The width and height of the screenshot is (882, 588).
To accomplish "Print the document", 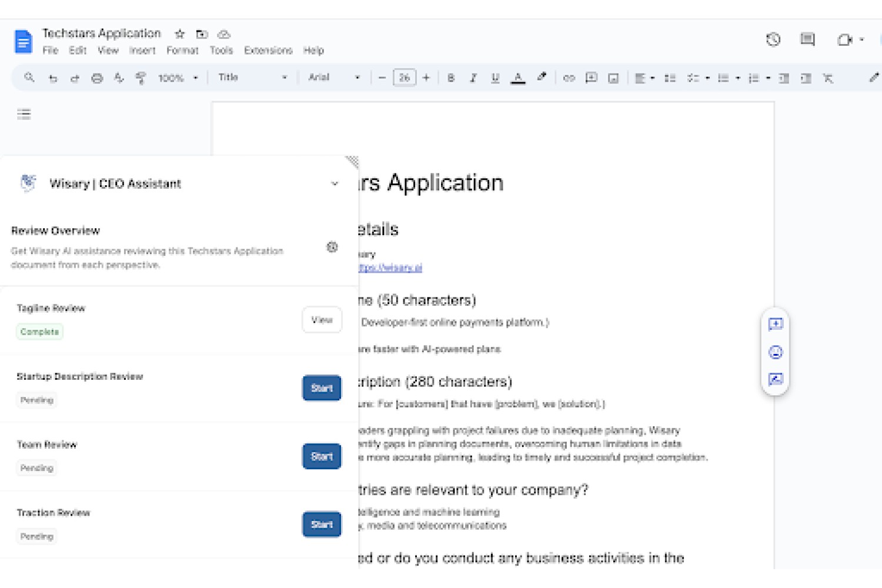I will pyautogui.click(x=97, y=78).
